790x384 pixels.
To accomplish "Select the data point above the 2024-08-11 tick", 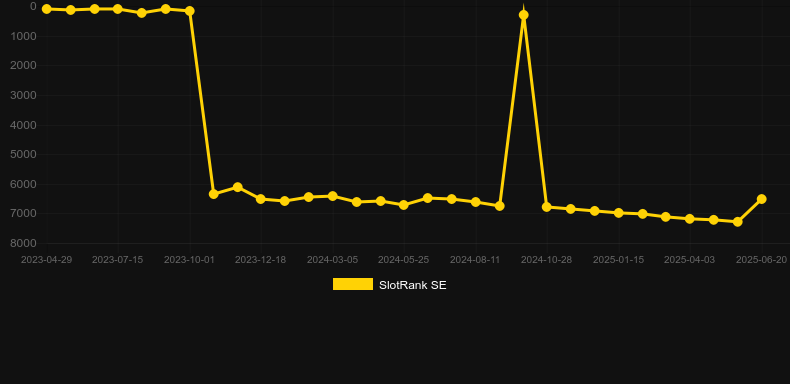I will tap(476, 202).
